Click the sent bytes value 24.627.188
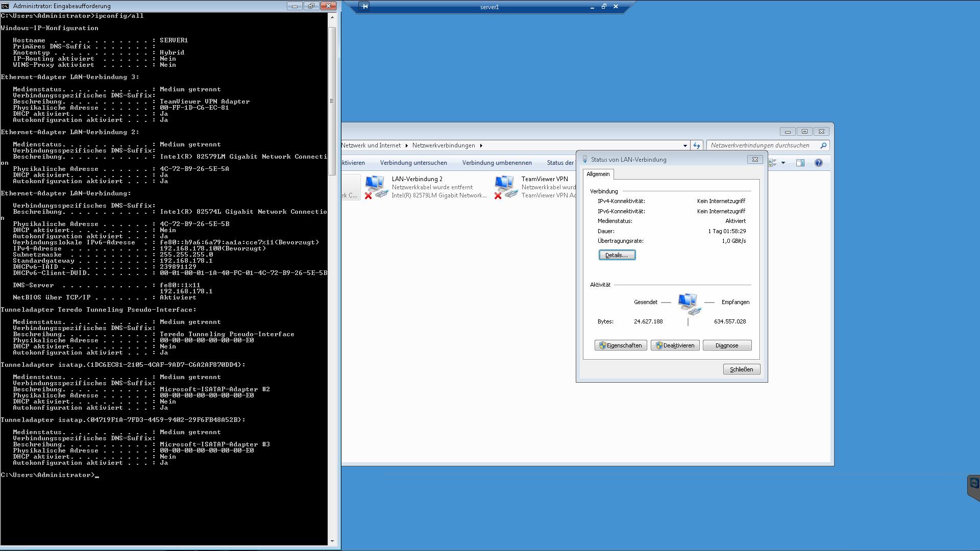The height and width of the screenshot is (551, 980). click(x=648, y=321)
